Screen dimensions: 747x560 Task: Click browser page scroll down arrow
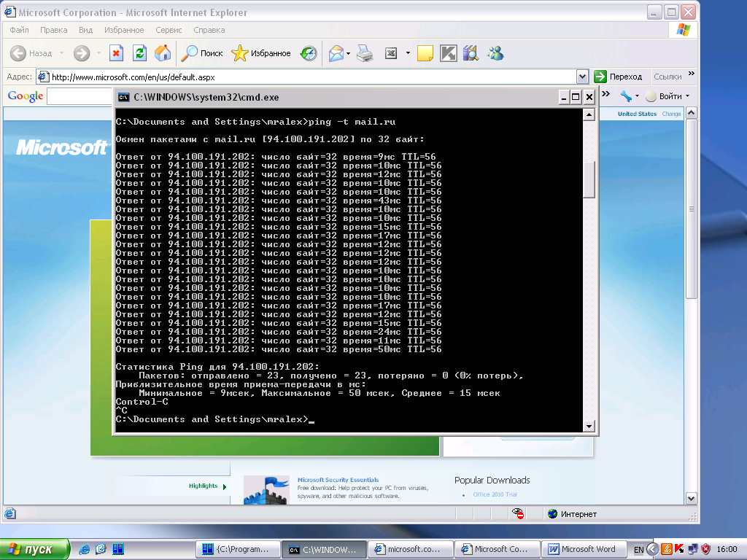692,499
